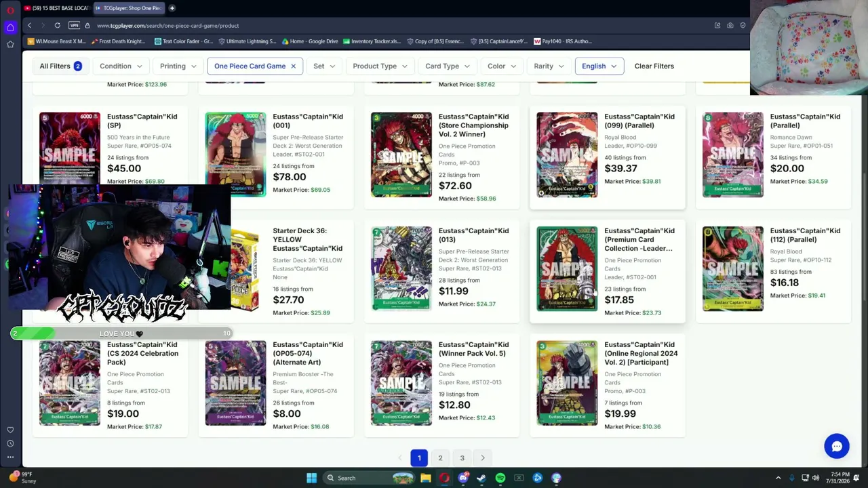Viewport: 868px width, 488px height.
Task: Reload the page with the refresh icon
Action: click(x=57, y=26)
